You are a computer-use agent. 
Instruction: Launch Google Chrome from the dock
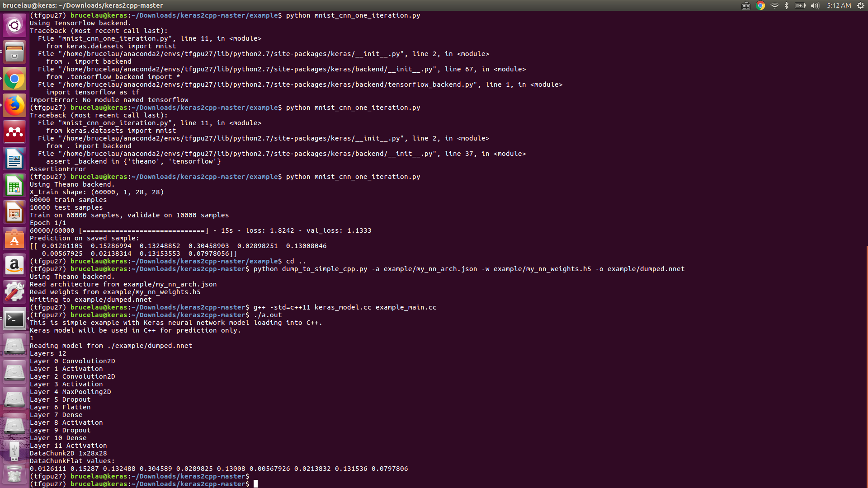click(14, 79)
